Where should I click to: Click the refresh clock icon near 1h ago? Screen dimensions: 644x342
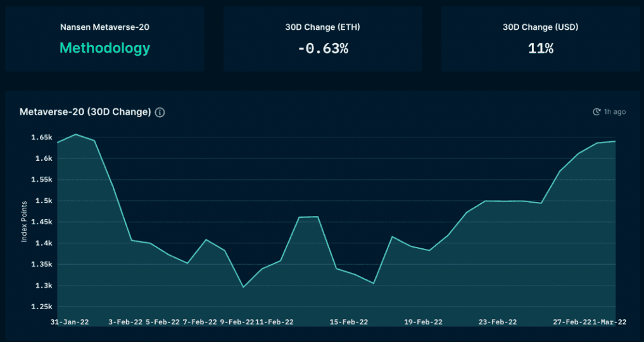point(597,111)
